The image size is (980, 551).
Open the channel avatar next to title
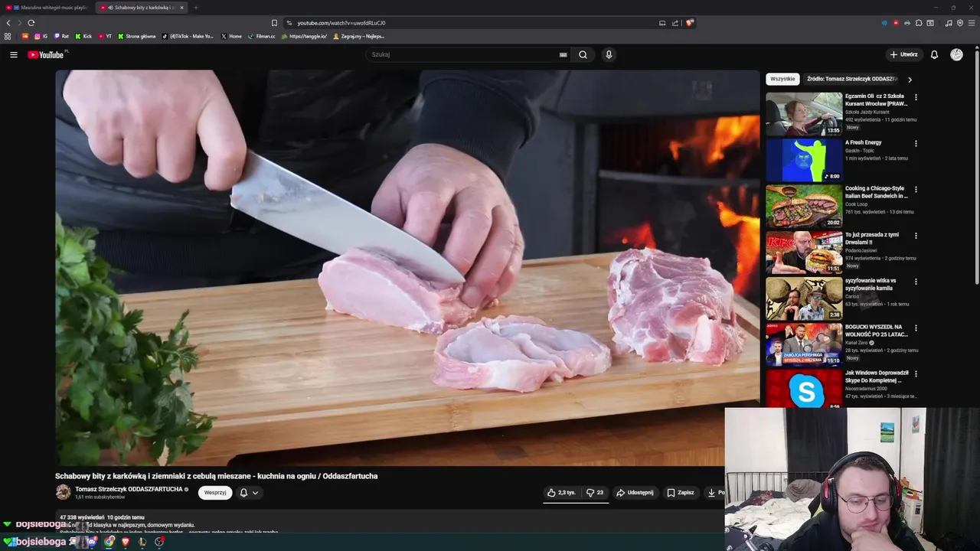(63, 492)
